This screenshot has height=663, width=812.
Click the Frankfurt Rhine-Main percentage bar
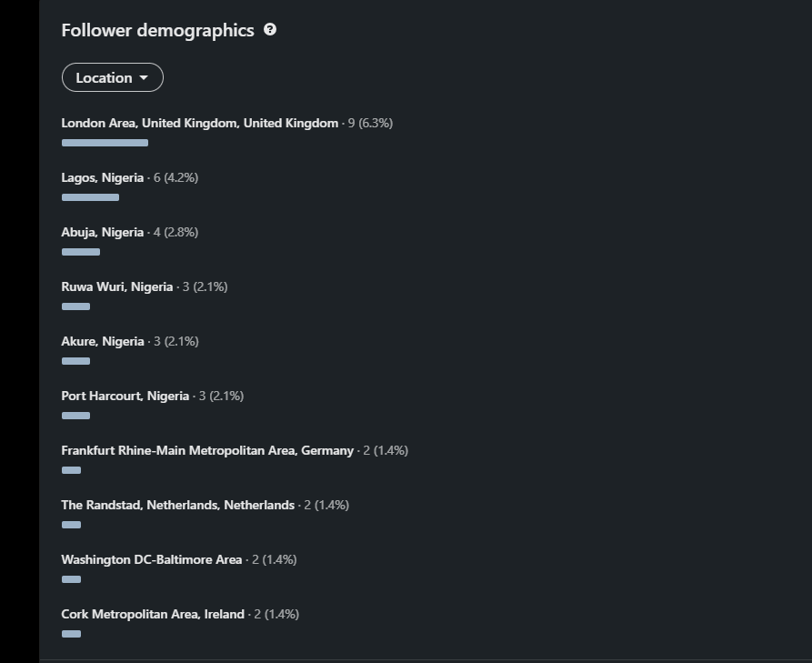point(71,470)
